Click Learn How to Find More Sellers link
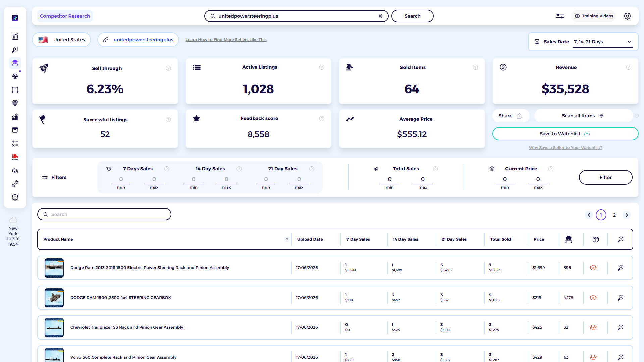Viewport: 644px width, 362px height. (x=226, y=40)
